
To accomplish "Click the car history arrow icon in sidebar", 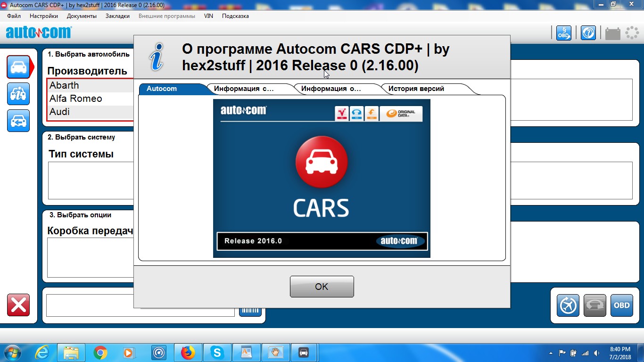I will click(19, 121).
